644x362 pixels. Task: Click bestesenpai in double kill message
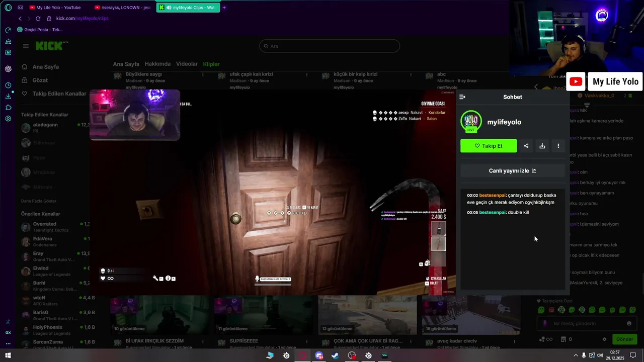(x=492, y=213)
